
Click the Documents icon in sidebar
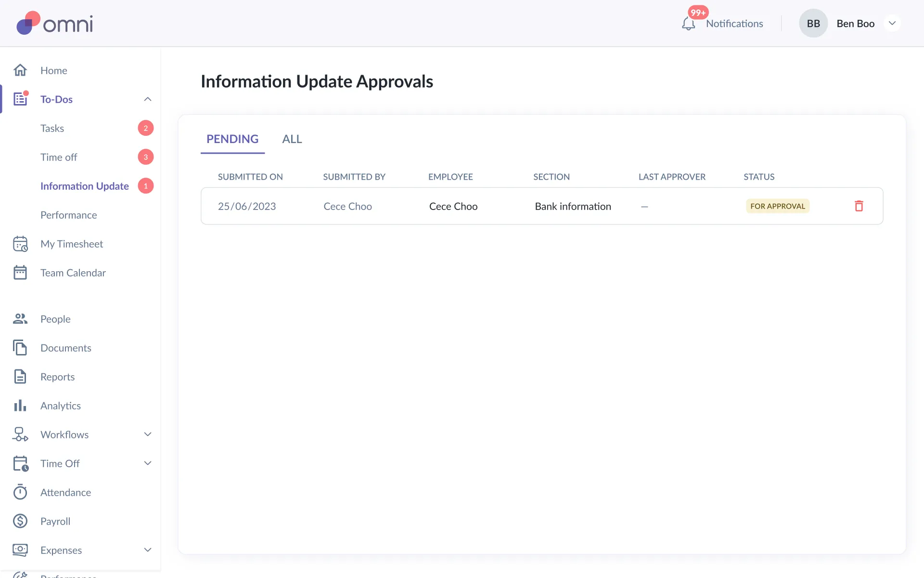point(20,348)
